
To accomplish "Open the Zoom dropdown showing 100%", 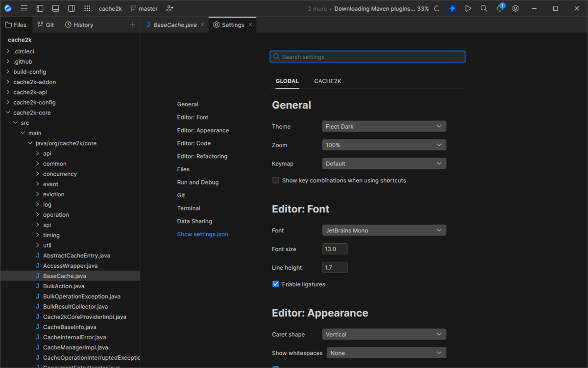I will pyautogui.click(x=384, y=145).
